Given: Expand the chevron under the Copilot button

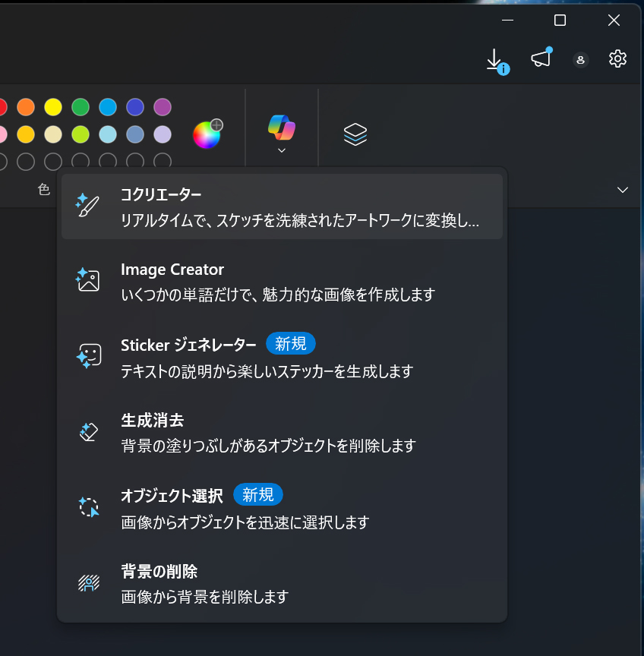Looking at the screenshot, I should pyautogui.click(x=282, y=150).
